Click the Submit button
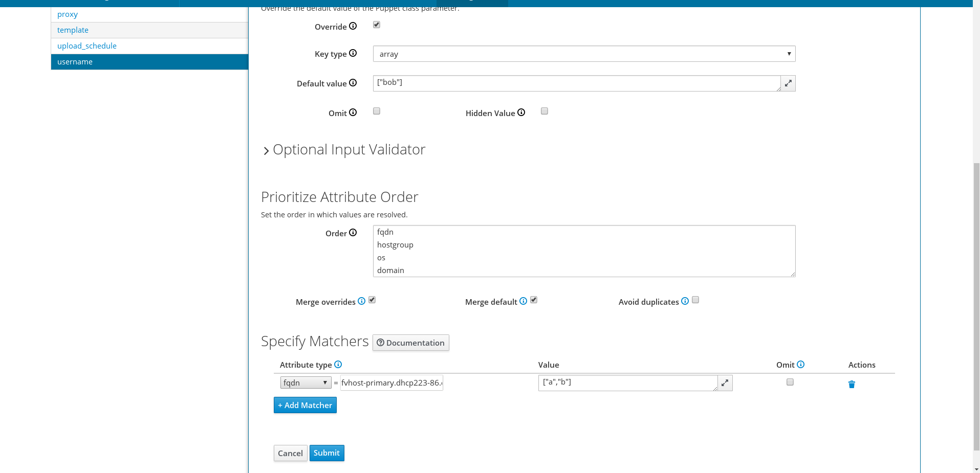This screenshot has height=473, width=980. point(326,453)
